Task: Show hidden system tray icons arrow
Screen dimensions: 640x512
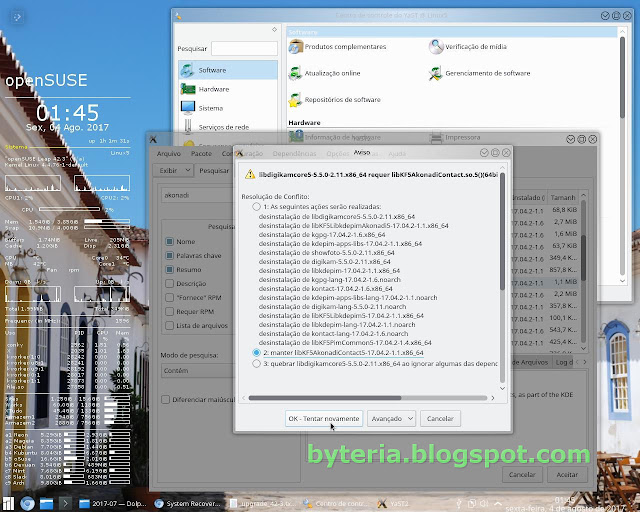Action: coord(498,503)
